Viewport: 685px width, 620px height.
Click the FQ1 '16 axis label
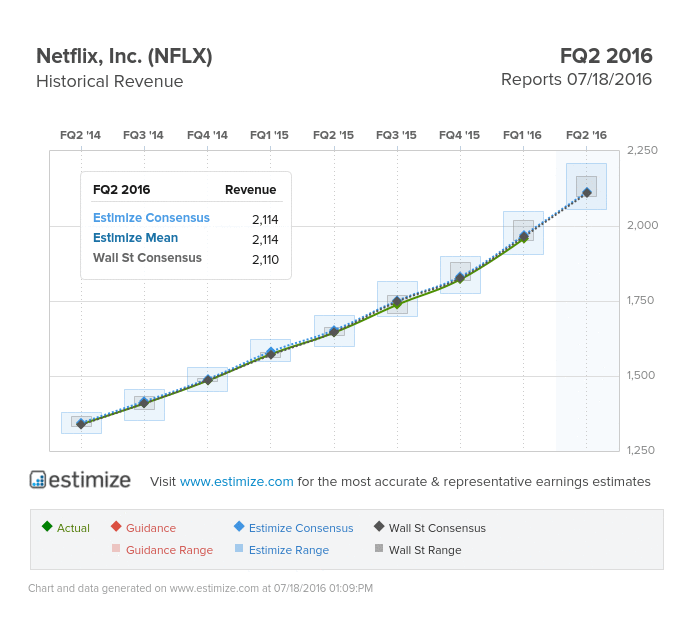click(522, 135)
